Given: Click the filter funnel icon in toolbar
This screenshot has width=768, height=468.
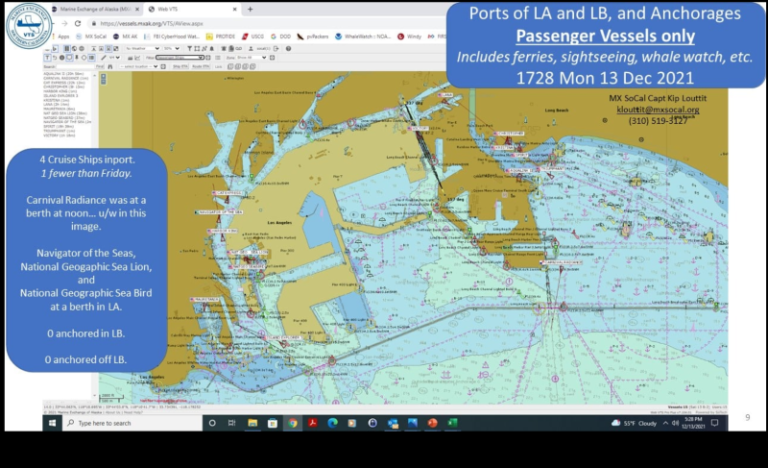Looking at the screenshot, I should pyautogui.click(x=189, y=48).
